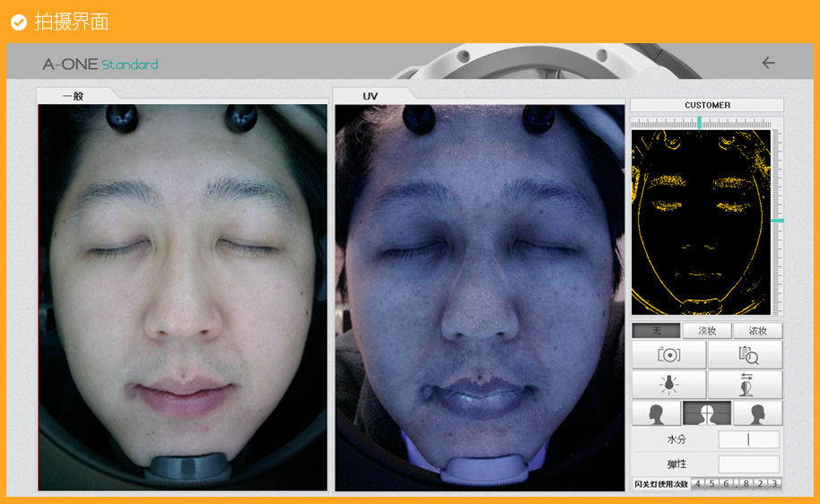Click the A-ONE Standard logo text
This screenshot has width=820, height=504.
pyautogui.click(x=100, y=65)
